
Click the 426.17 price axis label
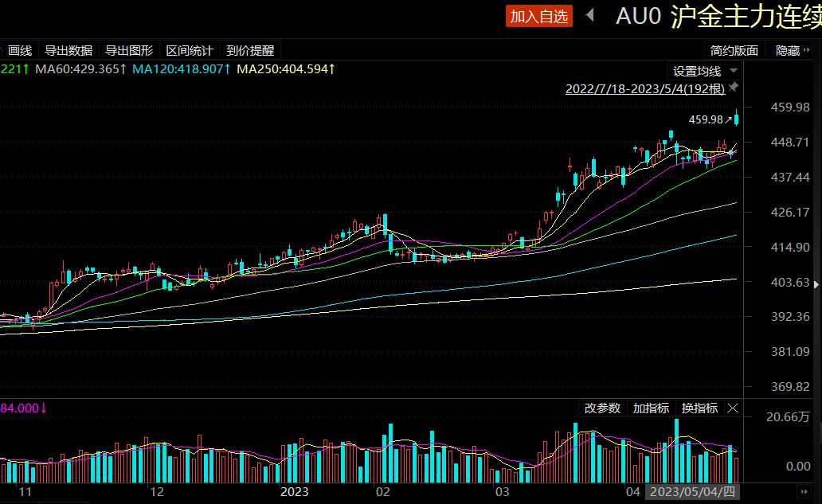[789, 213]
